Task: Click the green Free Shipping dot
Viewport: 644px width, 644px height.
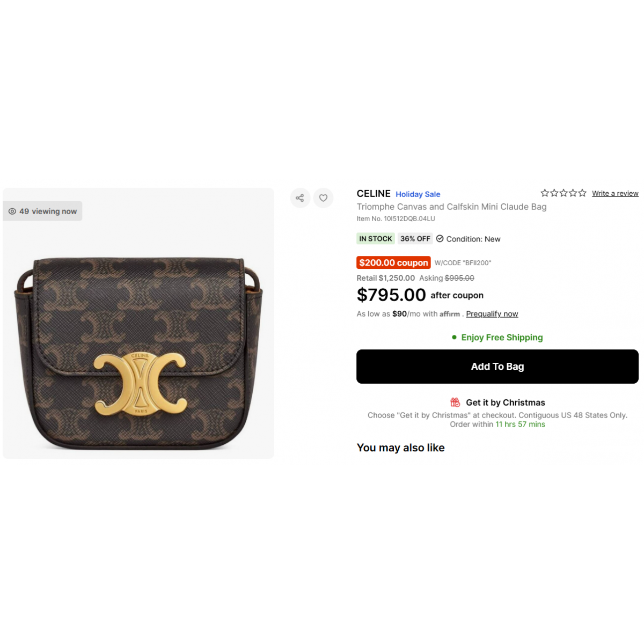Action: click(x=454, y=338)
